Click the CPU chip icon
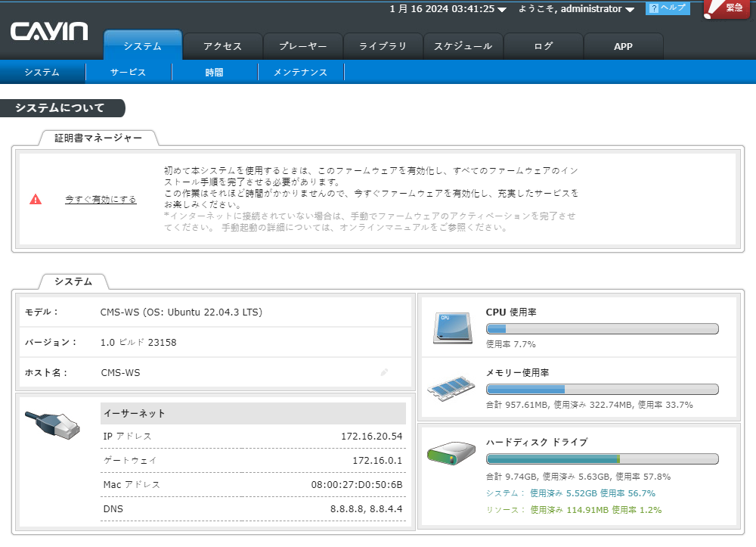The width and height of the screenshot is (756, 547). click(x=452, y=328)
